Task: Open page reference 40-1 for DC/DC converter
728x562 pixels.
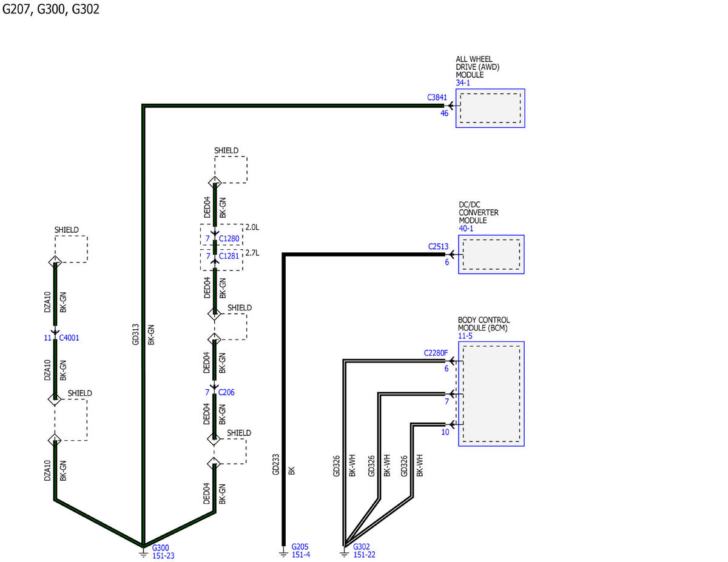Action: coord(465,229)
